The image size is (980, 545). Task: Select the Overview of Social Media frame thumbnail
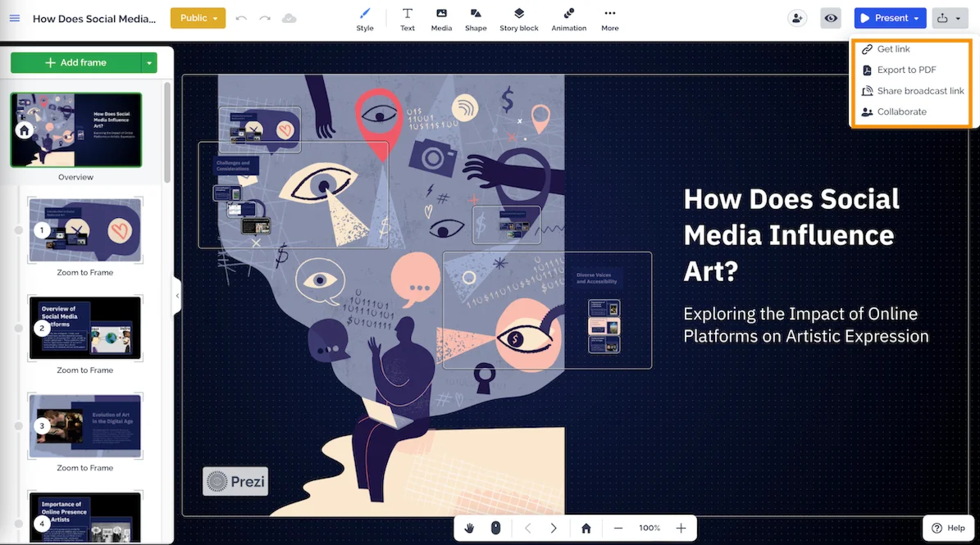click(x=85, y=329)
